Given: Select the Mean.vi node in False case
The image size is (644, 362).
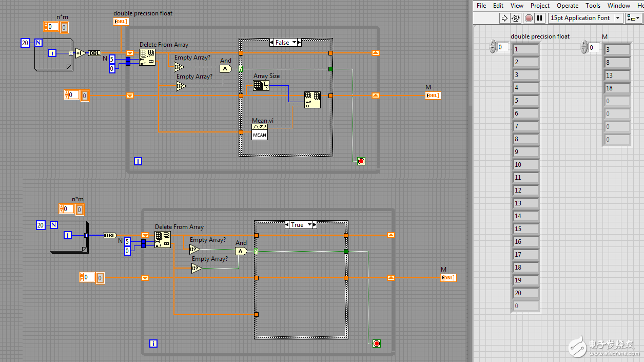Looking at the screenshot, I should [x=259, y=132].
